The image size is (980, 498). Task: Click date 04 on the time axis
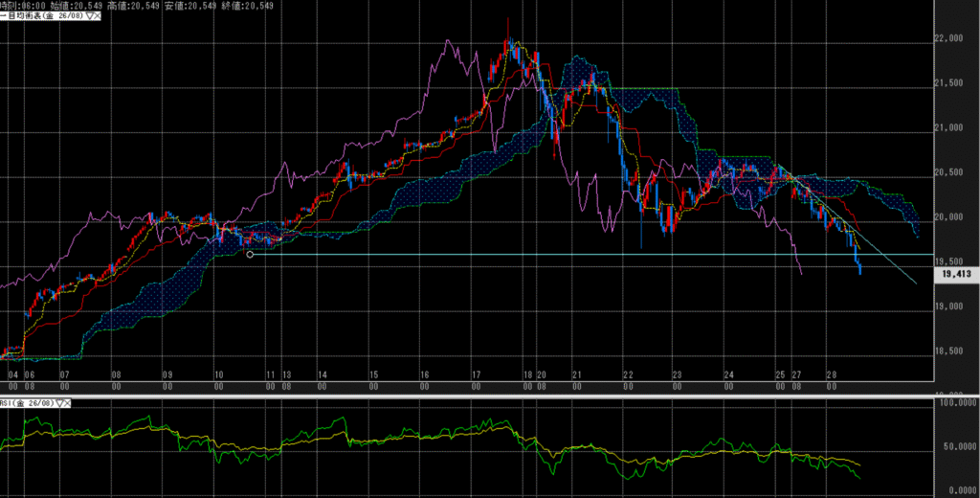pos(12,374)
